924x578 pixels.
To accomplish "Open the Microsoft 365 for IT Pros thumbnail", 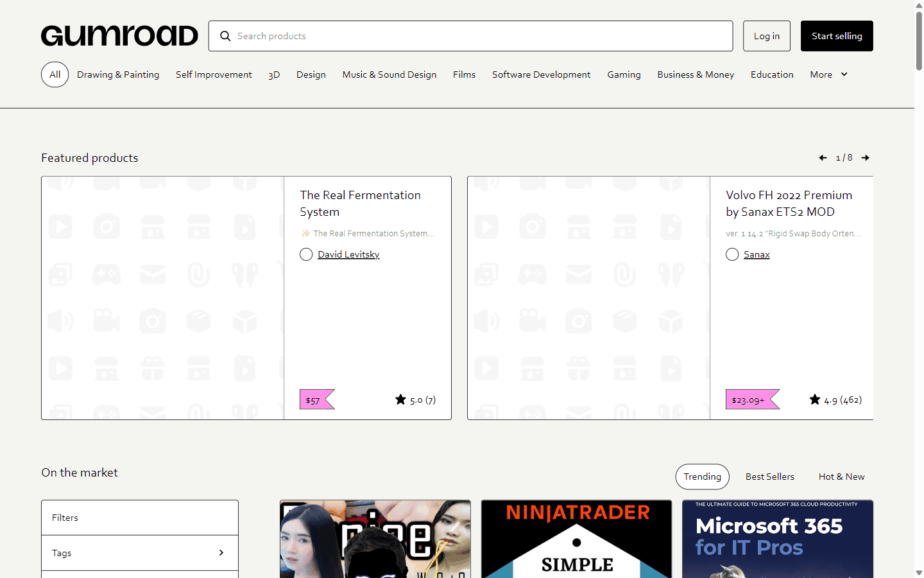I will pos(778,539).
